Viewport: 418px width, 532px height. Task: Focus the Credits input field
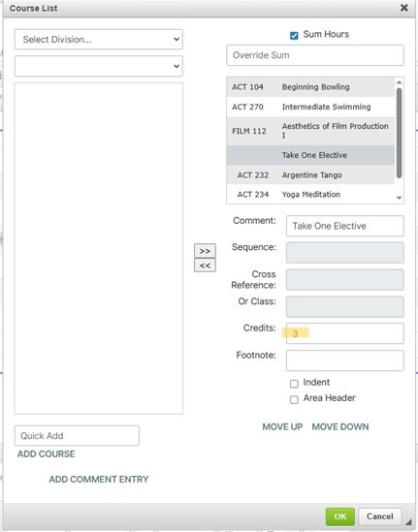coord(345,333)
